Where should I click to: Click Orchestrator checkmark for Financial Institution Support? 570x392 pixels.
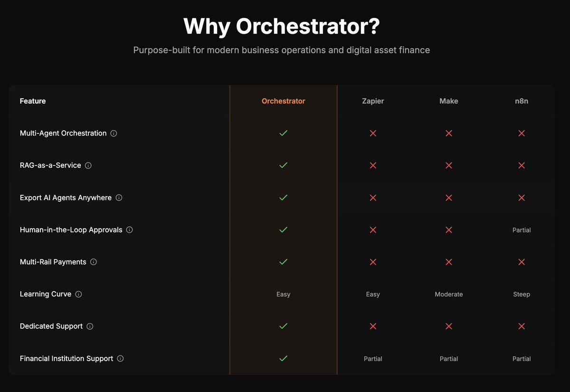point(283,359)
